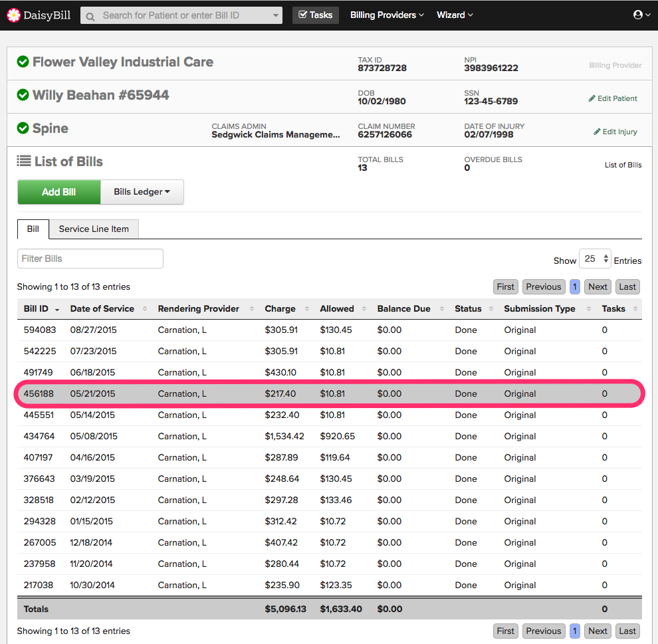Sort by Tasks column arrows
658x644 pixels.
(635, 309)
